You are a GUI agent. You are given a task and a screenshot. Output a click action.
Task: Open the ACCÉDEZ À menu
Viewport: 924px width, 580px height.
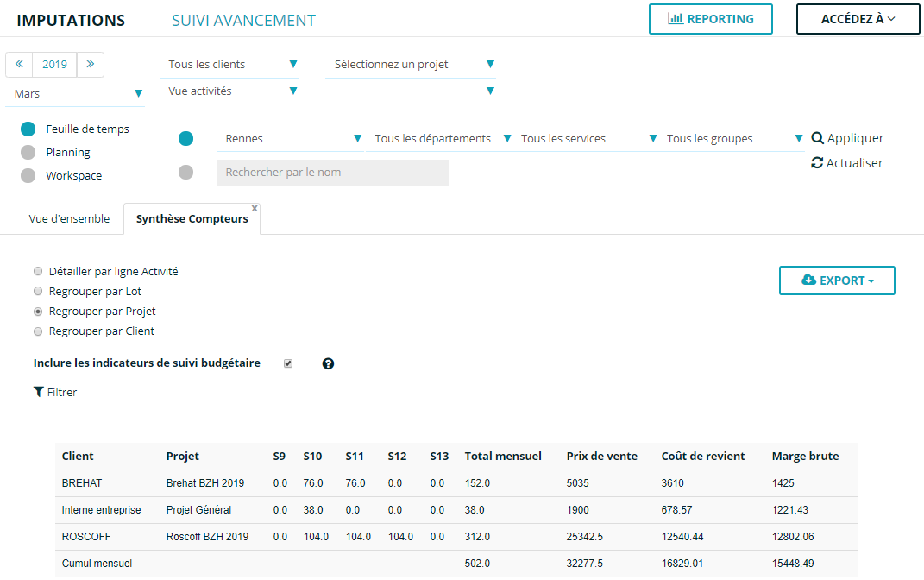pos(858,19)
